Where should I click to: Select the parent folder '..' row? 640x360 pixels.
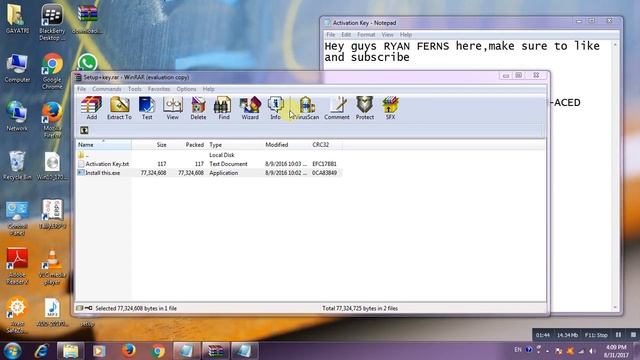[x=209, y=155]
